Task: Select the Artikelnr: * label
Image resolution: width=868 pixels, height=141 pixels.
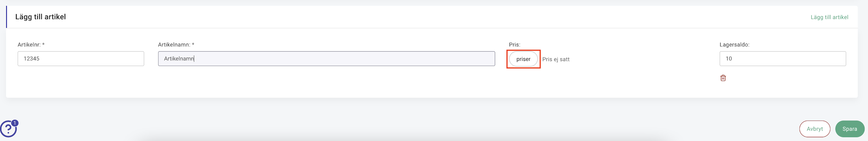Action: pos(31,45)
